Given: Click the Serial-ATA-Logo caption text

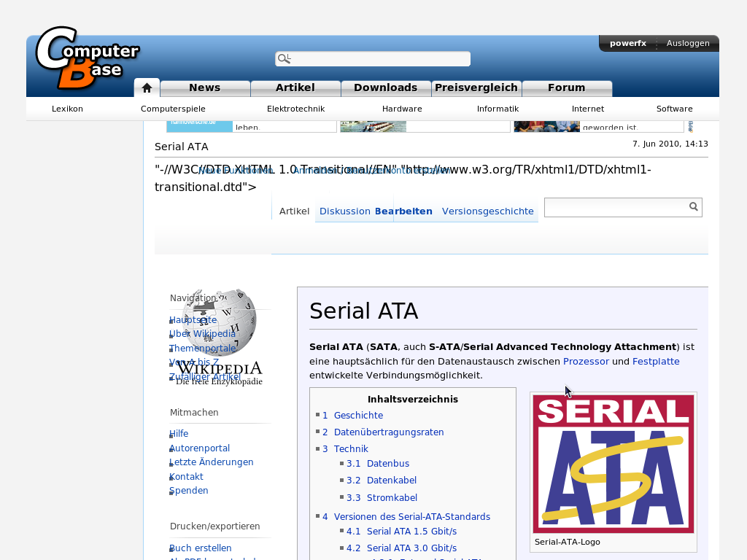Looking at the screenshot, I should (568, 542).
